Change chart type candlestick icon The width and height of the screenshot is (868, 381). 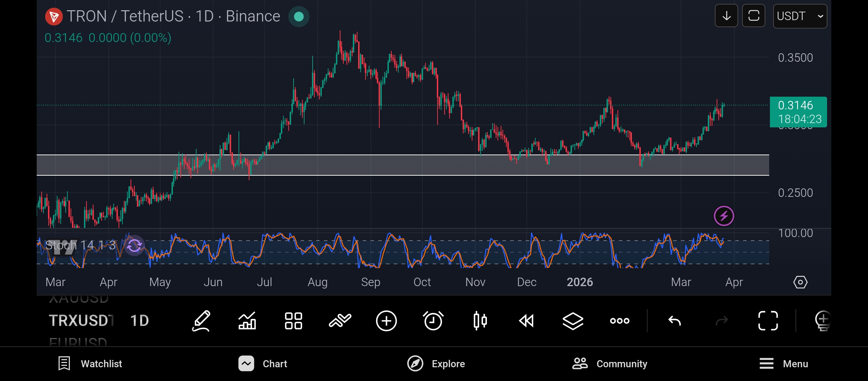480,321
